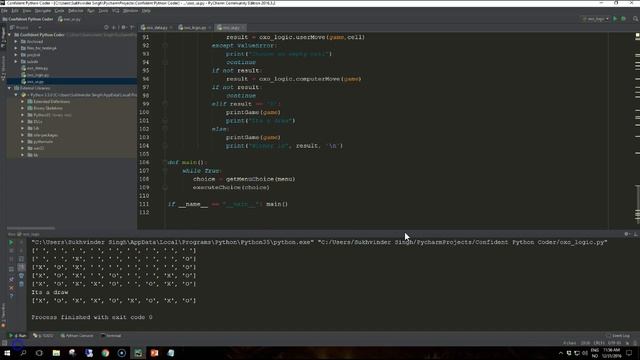Image resolution: width=640 pixels, height=360 pixels.
Task: Click the Structure side tool window button
Action: click(3, 68)
